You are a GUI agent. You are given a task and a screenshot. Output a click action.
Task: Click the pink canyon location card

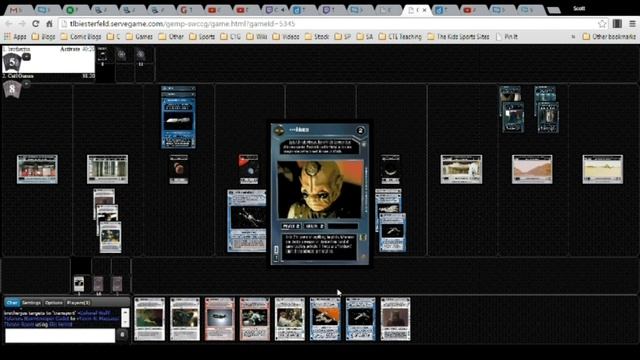532,169
